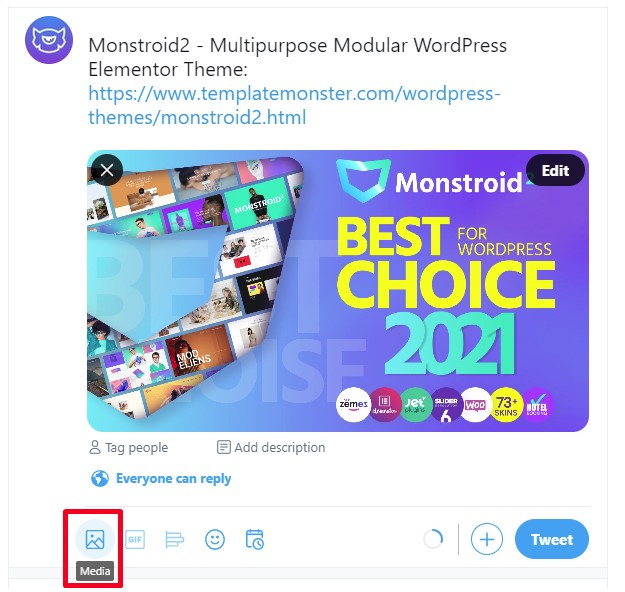Open the GIF picker icon
This screenshot has width=625, height=592.
click(135, 539)
